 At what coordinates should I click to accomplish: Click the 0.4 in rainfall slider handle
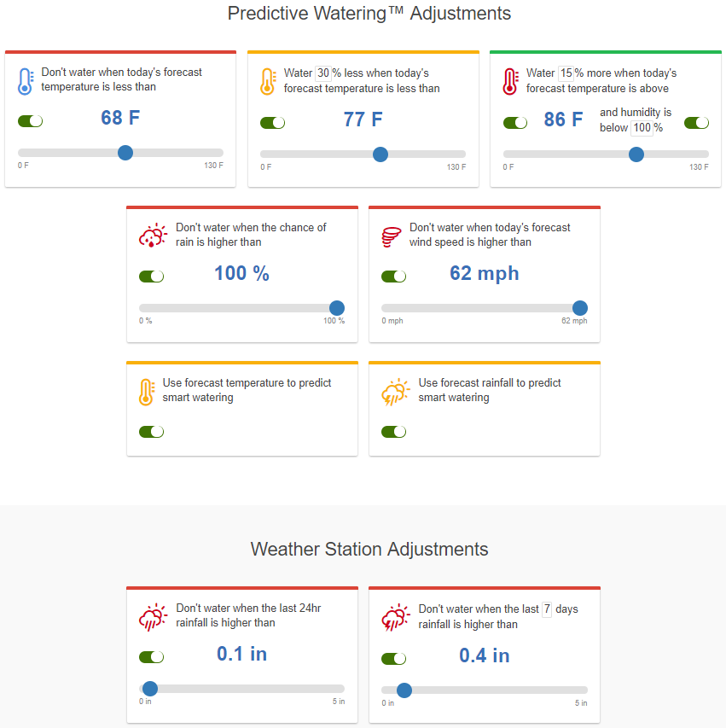click(404, 690)
